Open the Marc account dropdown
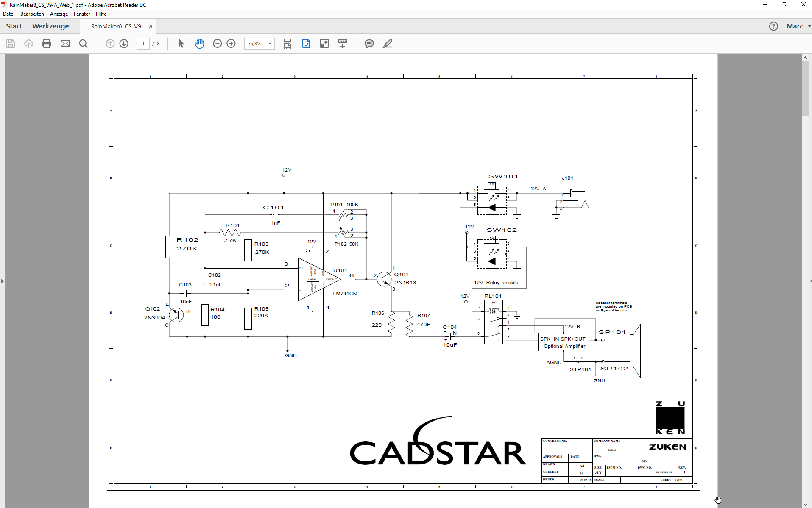Screen dimensions: 812x508 point(798,26)
